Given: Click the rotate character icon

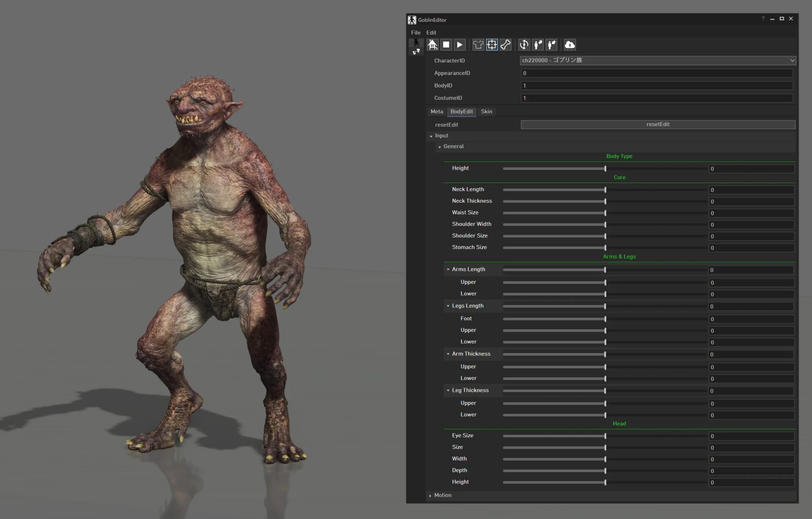Looking at the screenshot, I should [x=524, y=45].
